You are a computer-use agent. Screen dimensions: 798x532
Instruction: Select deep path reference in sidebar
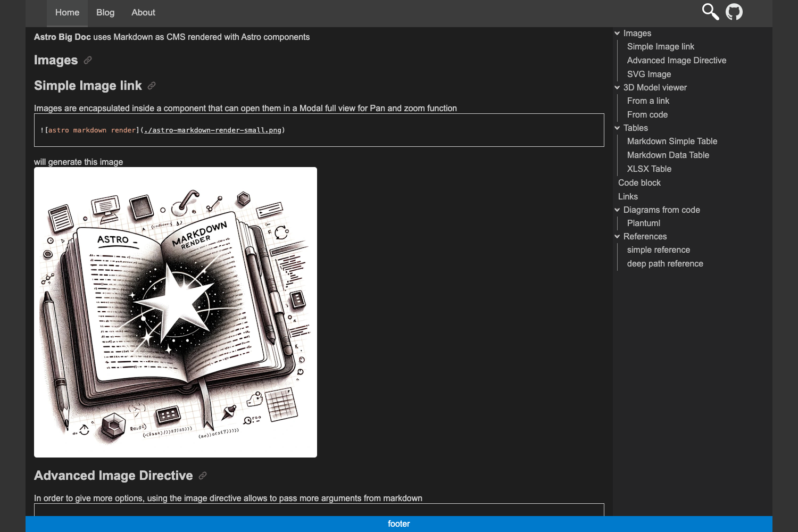pyautogui.click(x=664, y=263)
